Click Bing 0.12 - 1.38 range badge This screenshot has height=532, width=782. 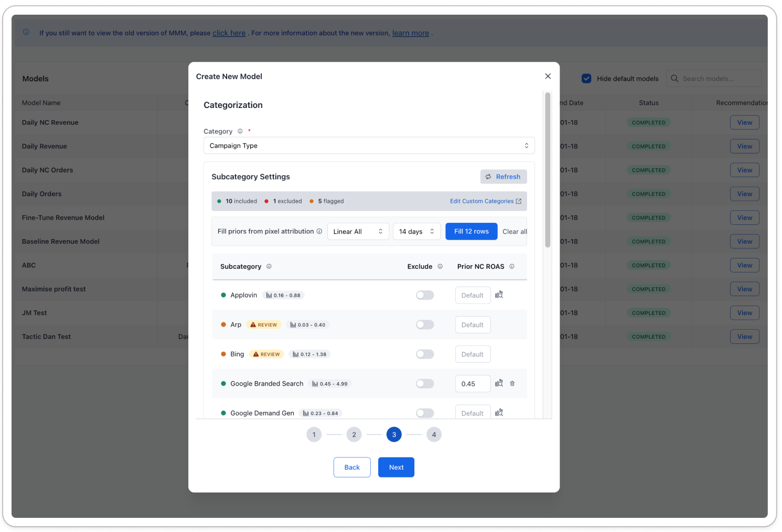coord(309,354)
